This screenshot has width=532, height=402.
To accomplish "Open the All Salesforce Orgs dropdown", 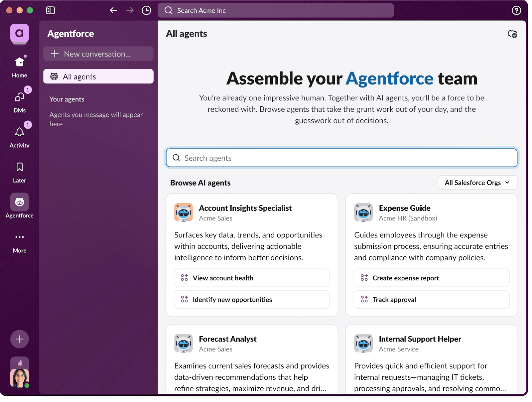I will [x=477, y=182].
